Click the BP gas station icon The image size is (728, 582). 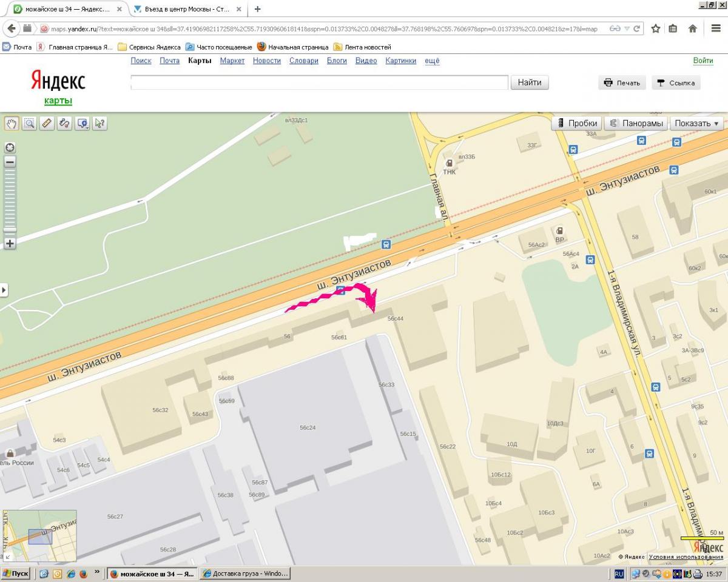pos(559,231)
